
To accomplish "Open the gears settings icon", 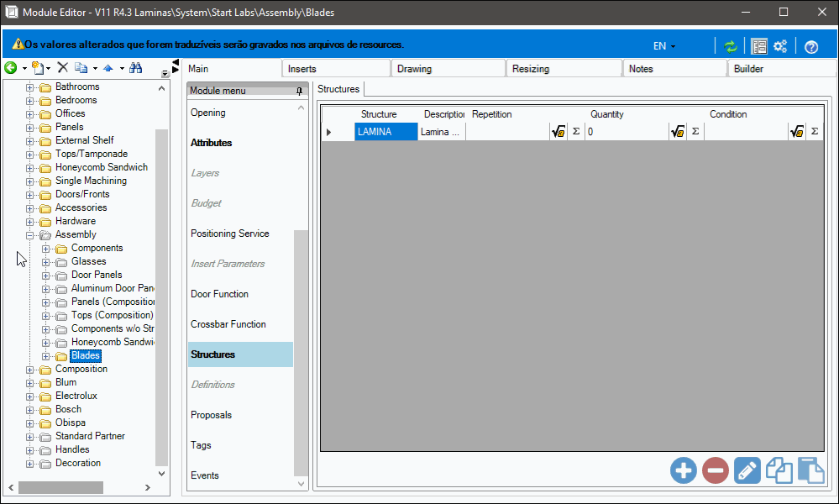I will (x=780, y=46).
